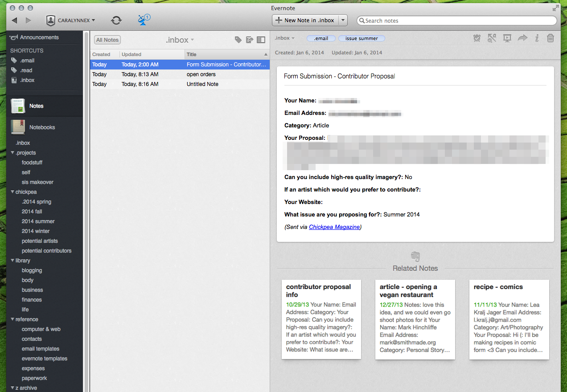The height and width of the screenshot is (392, 567).
Task: Click the note title Form Submission field
Action: point(415,76)
